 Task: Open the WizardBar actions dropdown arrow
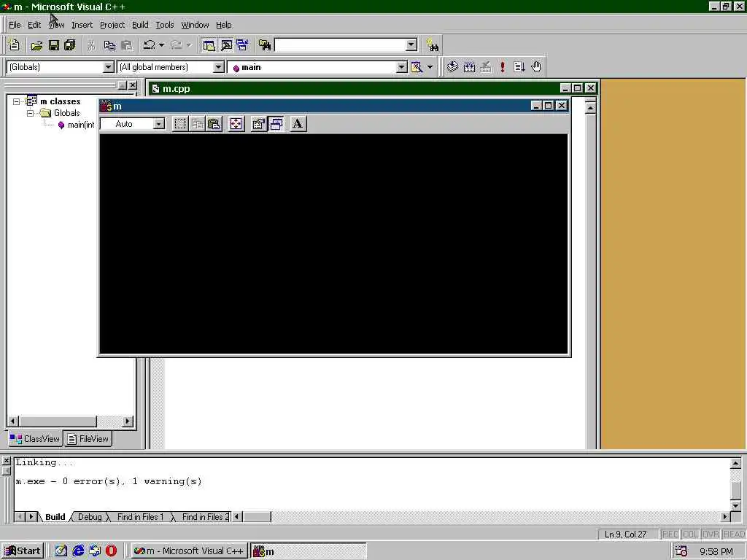point(430,67)
